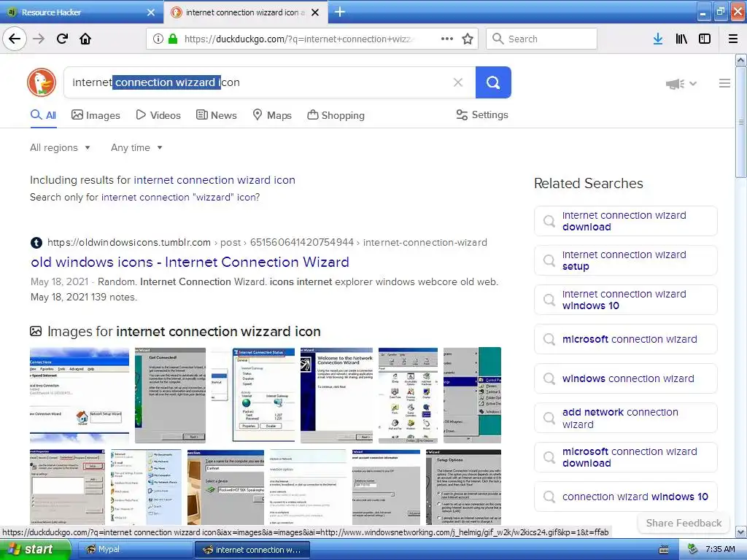
Task: Click magnifier on 'windows connection wizard' suggestion
Action: [x=549, y=378]
